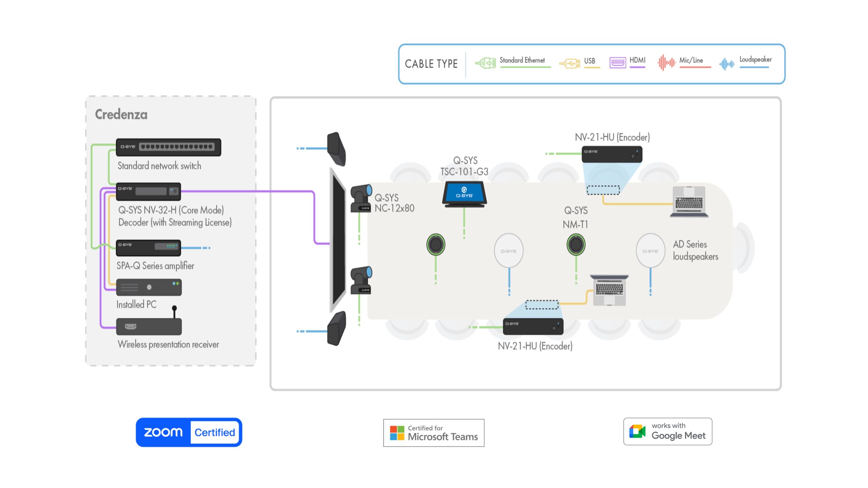Click the standard network switch device

(x=168, y=147)
